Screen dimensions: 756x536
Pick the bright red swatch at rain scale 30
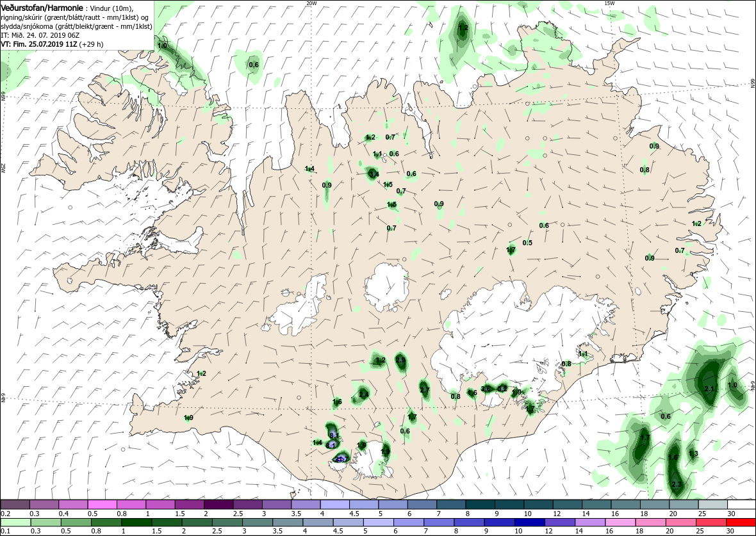click(x=741, y=523)
